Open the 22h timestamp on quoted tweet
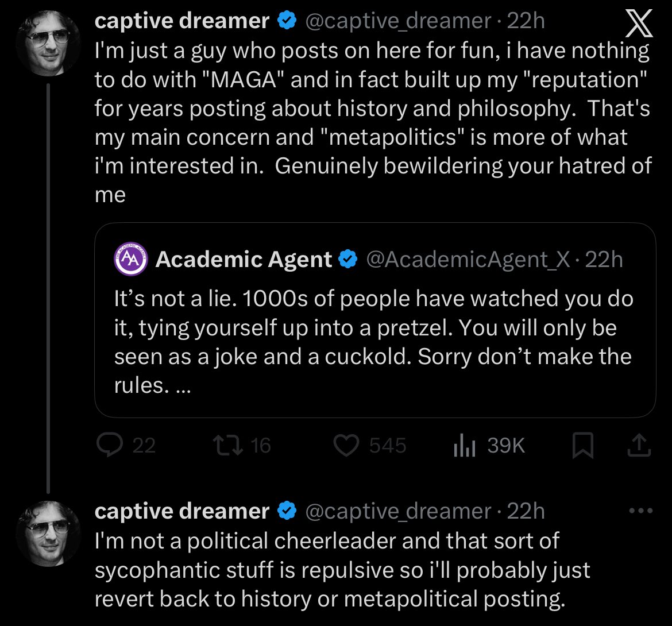Viewport: 672px width, 626px height. tap(604, 260)
